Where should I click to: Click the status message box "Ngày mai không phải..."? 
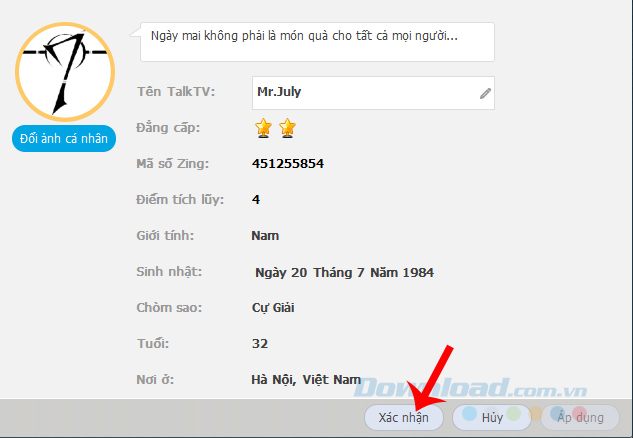pos(317,42)
